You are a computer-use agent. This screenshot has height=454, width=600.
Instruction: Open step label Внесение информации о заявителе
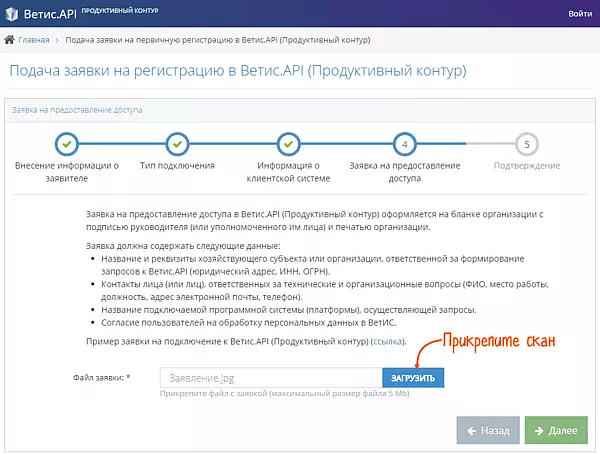pos(66,171)
